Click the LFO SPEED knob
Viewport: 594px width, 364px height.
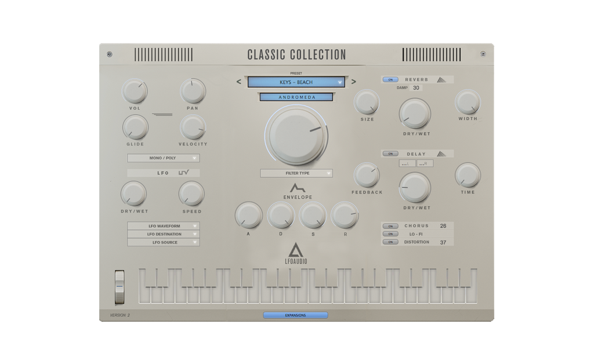tap(191, 194)
